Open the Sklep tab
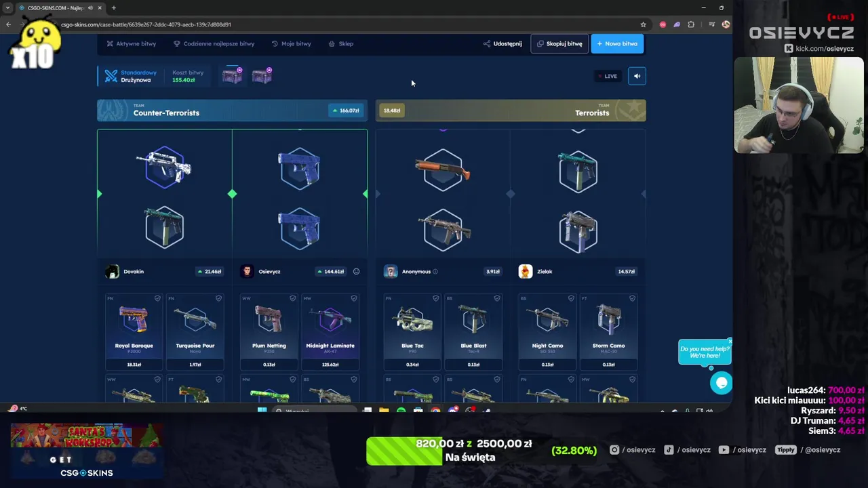Screen dimensions: 868x488 pyautogui.click(x=341, y=43)
